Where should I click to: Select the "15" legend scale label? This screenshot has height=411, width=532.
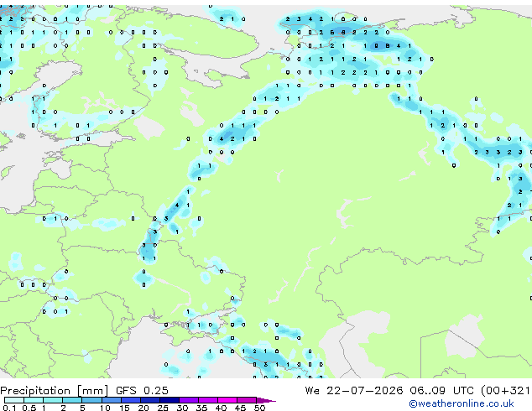pyautogui.click(x=124, y=408)
